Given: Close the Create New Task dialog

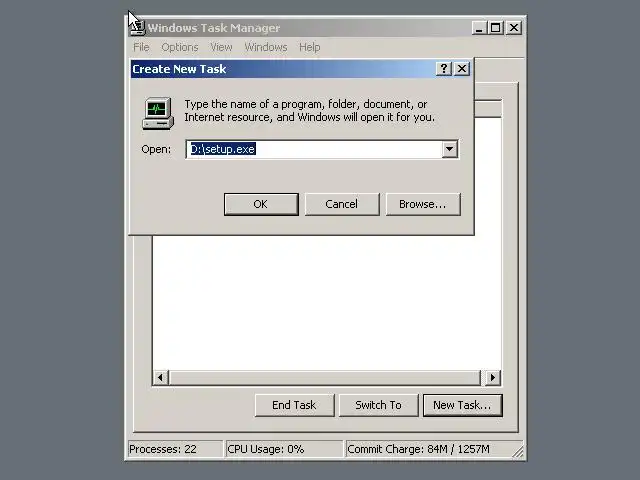Looking at the screenshot, I should tap(462, 69).
